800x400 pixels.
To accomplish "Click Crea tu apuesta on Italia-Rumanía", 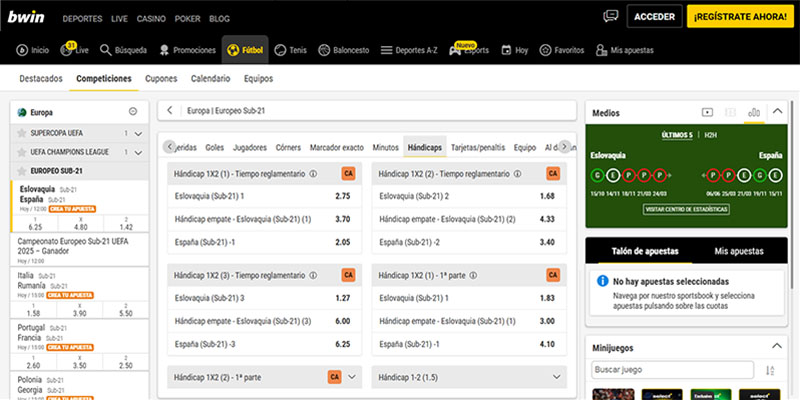I will [70, 295].
